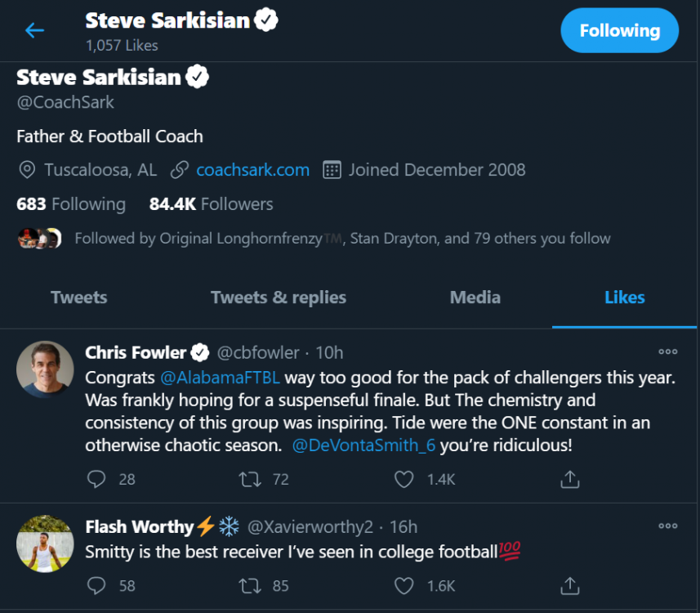700x613 pixels.
Task: Share Chris Fowler's tweet
Action: [570, 479]
